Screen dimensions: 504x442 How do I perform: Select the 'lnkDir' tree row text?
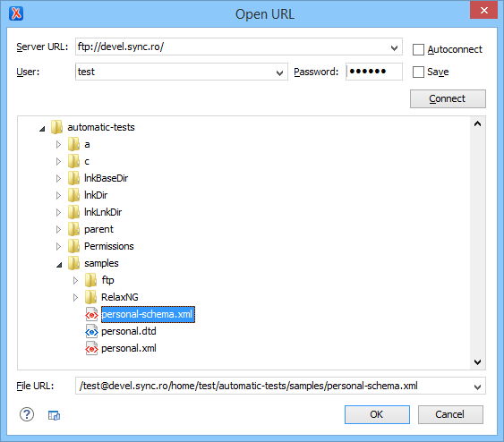[x=96, y=195]
